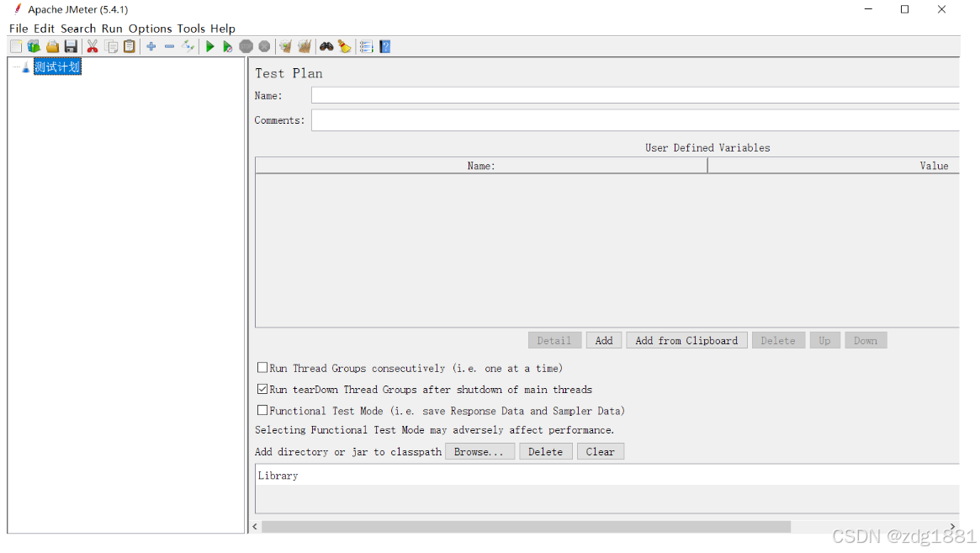980x553 pixels.
Task: Click the Add from Clipboard button
Action: (686, 340)
